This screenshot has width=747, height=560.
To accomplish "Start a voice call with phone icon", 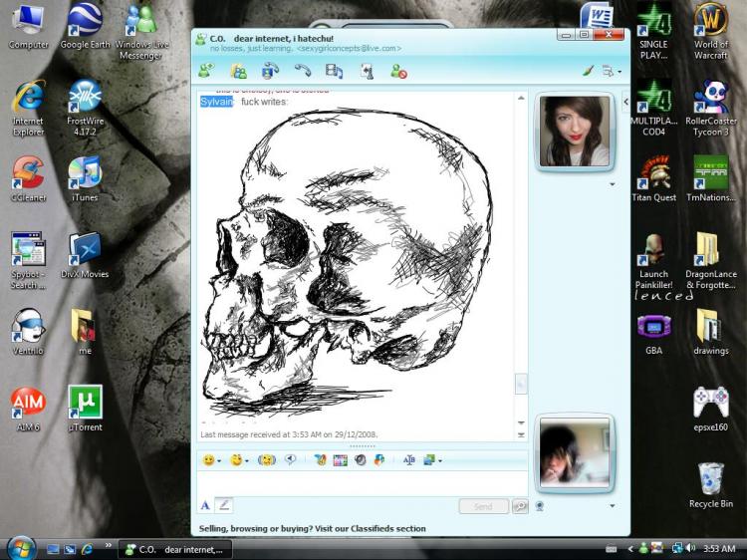I will (302, 71).
